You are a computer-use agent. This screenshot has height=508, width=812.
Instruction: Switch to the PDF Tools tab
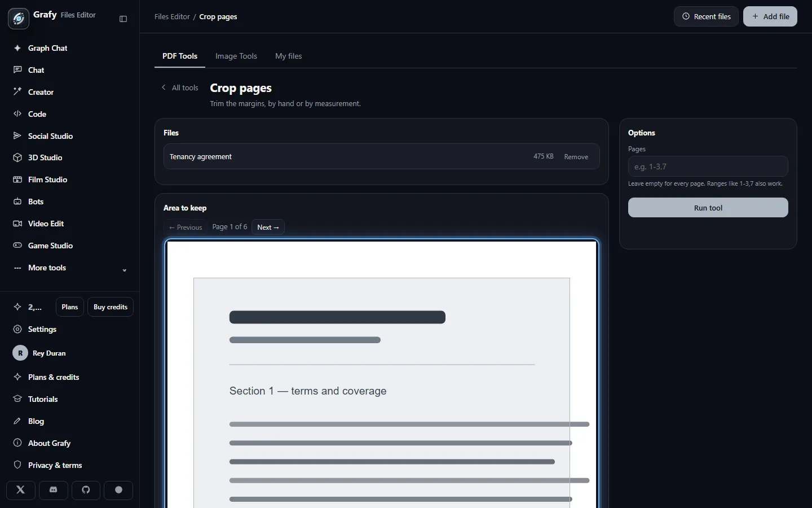(180, 56)
